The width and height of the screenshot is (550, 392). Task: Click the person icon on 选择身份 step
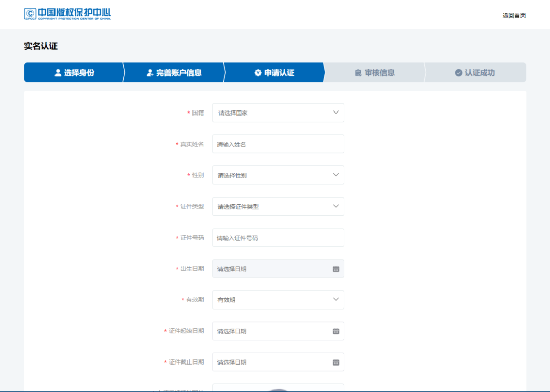[57, 72]
